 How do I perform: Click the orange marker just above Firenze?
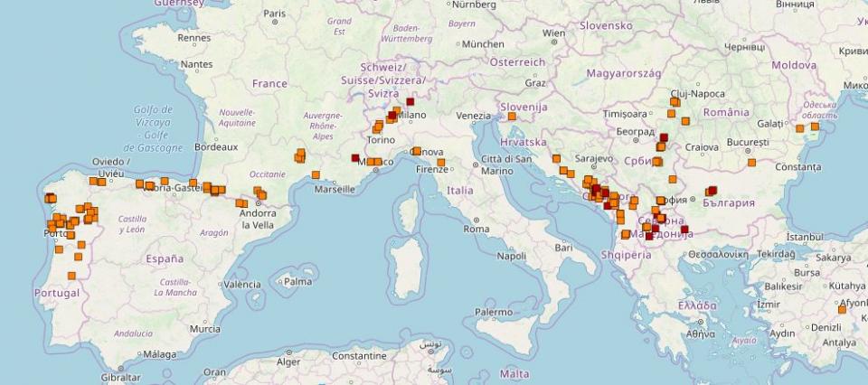441,164
